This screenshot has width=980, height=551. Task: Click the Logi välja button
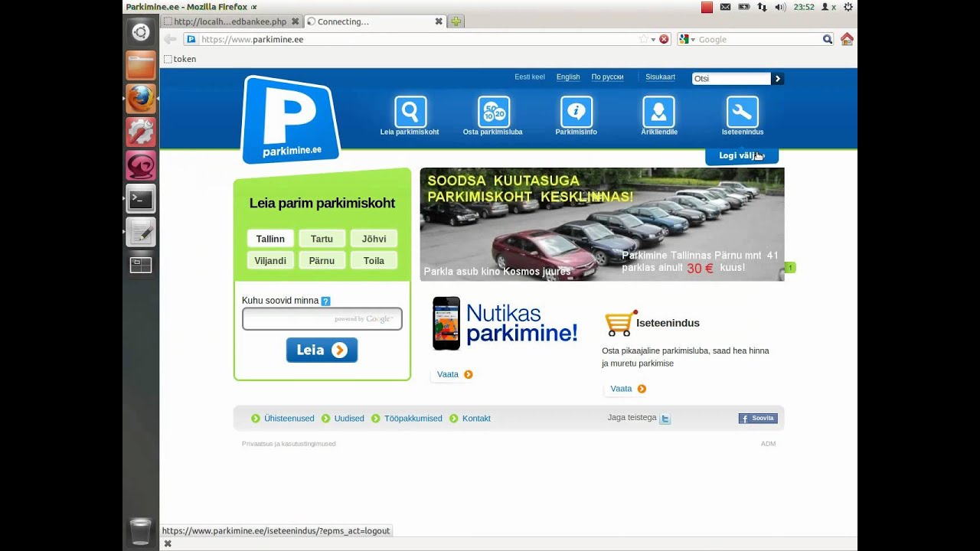click(x=741, y=156)
